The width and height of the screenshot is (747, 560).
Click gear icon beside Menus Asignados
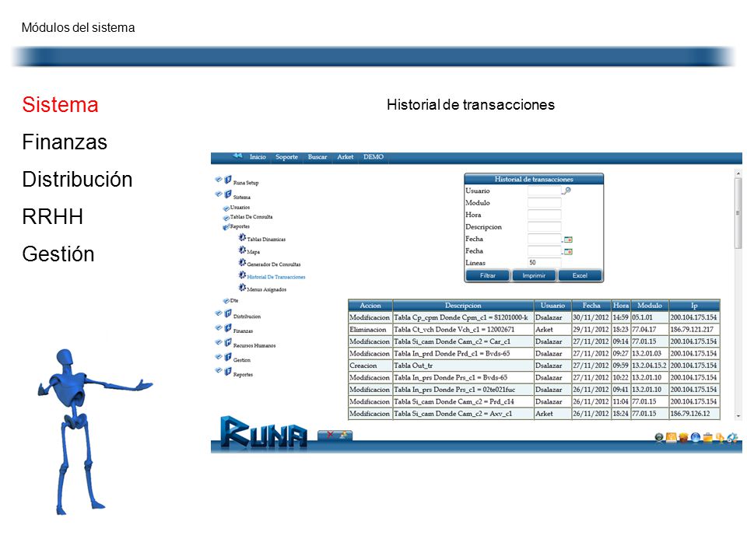242,287
